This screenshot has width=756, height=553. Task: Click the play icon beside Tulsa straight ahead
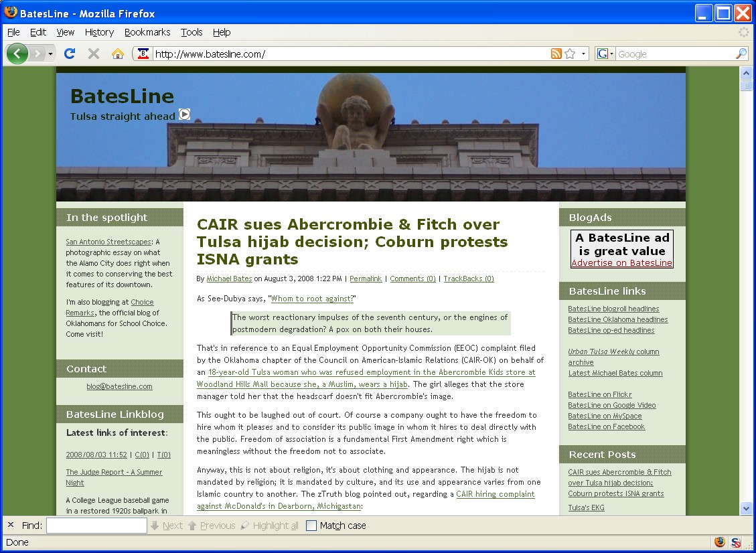(x=184, y=114)
